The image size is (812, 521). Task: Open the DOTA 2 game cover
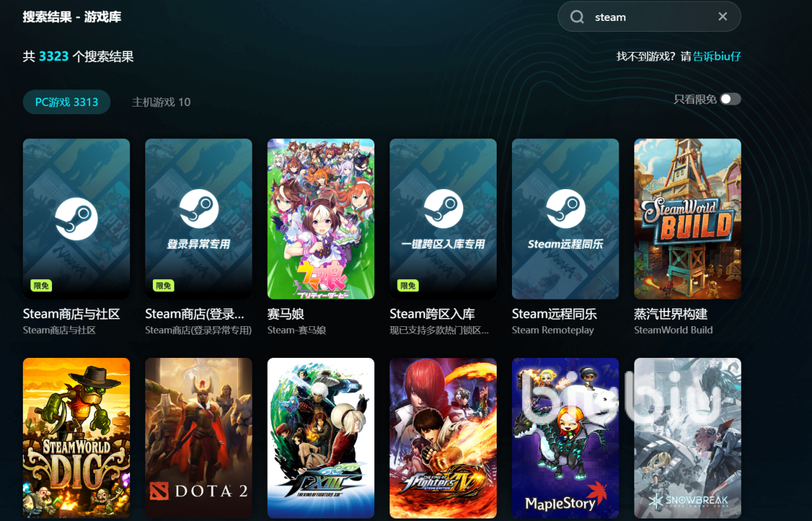point(199,438)
